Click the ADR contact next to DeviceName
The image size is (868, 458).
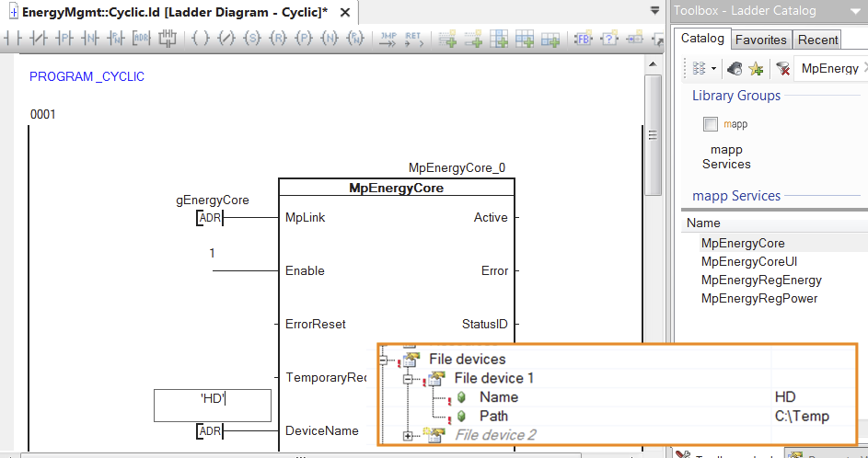coord(210,431)
